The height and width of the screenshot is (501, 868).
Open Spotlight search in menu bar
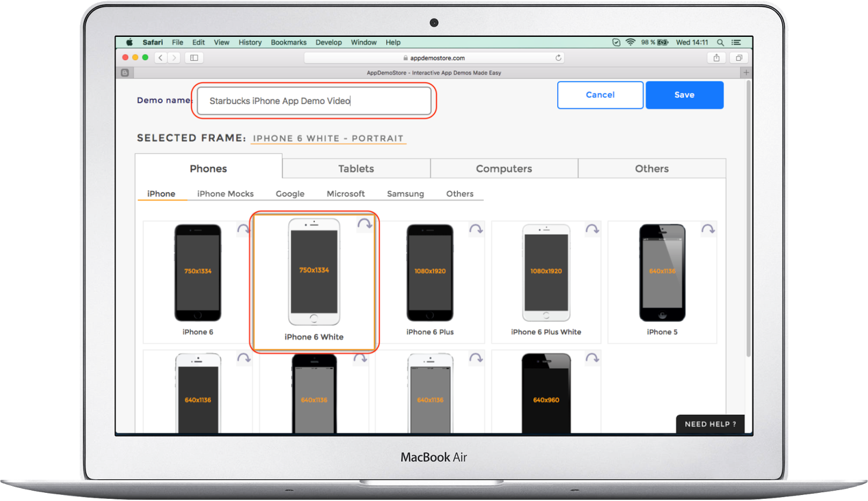(x=720, y=42)
